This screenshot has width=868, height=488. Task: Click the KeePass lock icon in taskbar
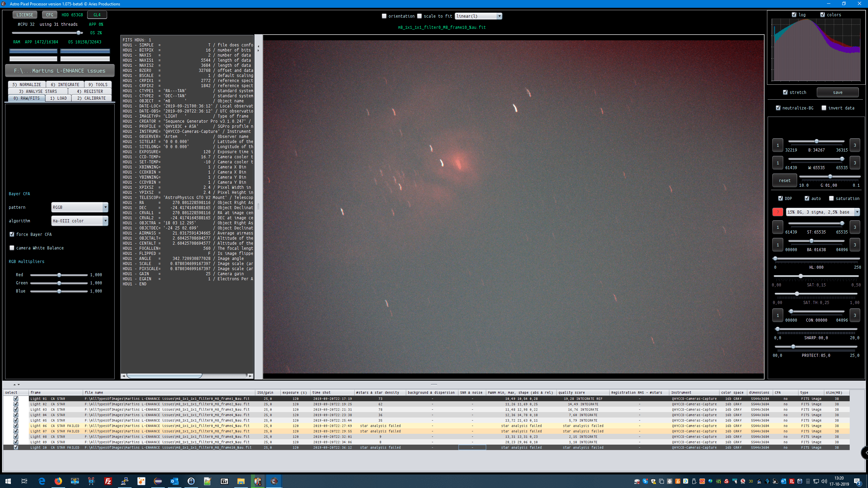[191, 481]
